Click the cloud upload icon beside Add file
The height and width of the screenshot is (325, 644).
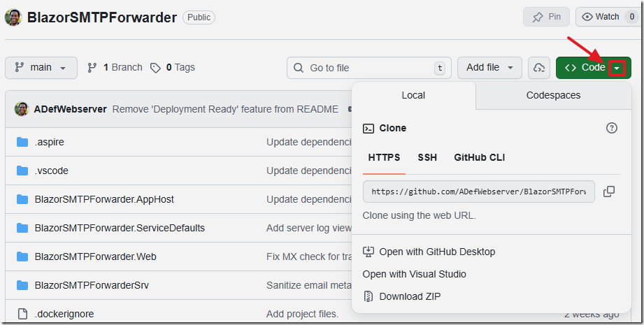point(538,68)
